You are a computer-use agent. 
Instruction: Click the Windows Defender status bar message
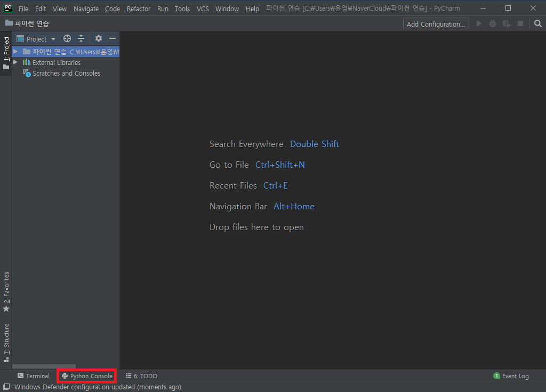[98, 387]
